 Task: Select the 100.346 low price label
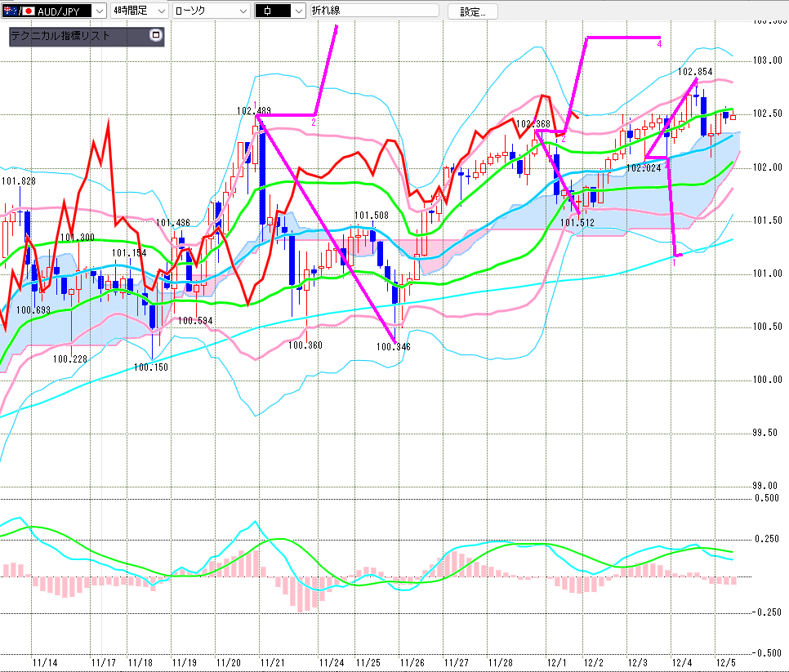(x=393, y=347)
